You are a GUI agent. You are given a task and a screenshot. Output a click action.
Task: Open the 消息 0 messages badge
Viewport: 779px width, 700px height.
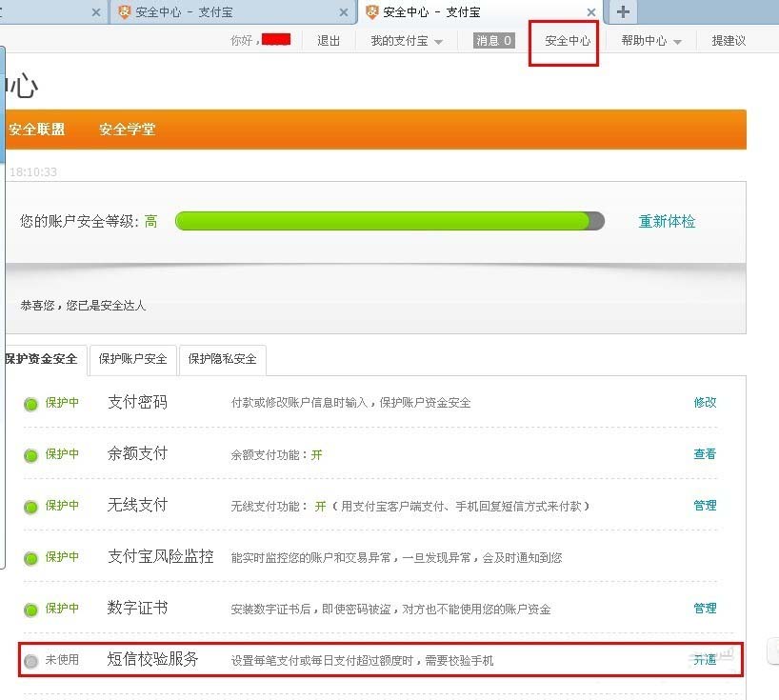coord(494,41)
